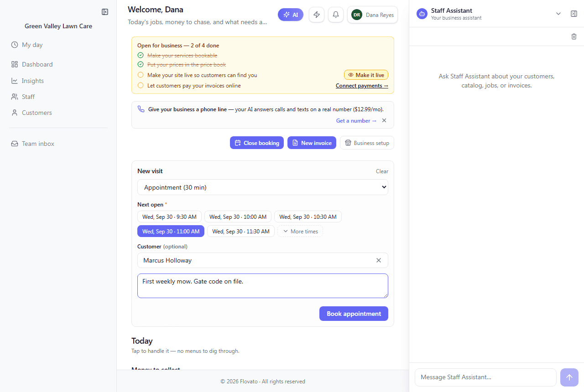Check the 'Let customers pay' step circle
Image resolution: width=584 pixels, height=392 pixels.
tap(141, 86)
